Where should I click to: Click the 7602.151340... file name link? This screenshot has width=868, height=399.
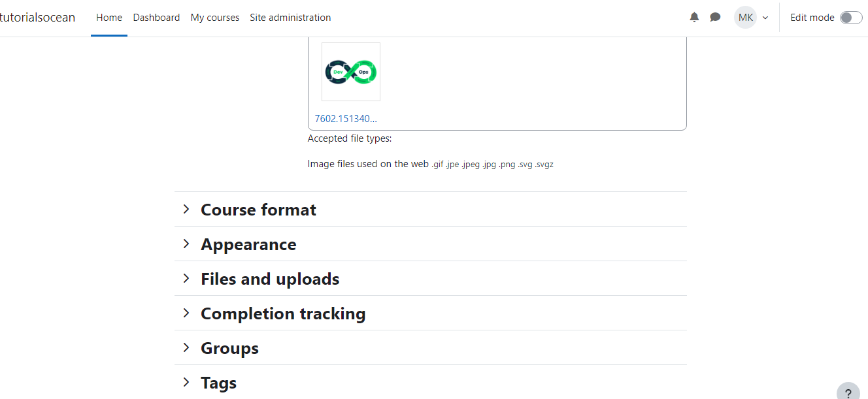pyautogui.click(x=346, y=119)
